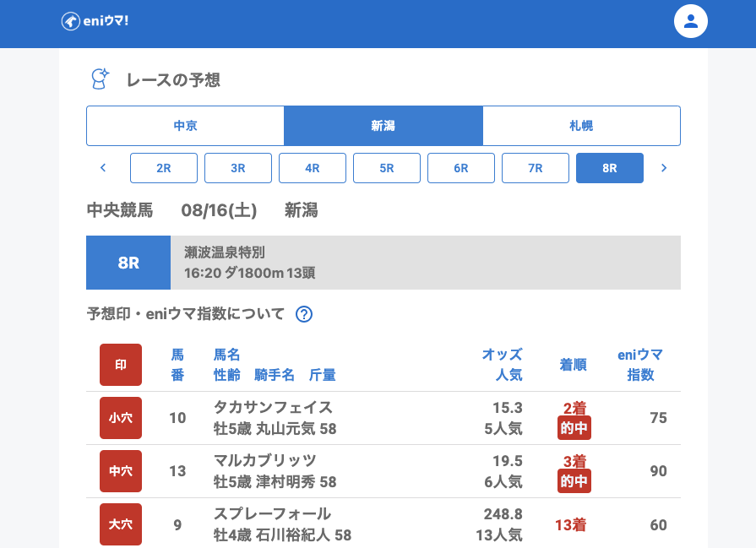Select race 3R button
This screenshot has height=548, width=756.
click(x=238, y=168)
